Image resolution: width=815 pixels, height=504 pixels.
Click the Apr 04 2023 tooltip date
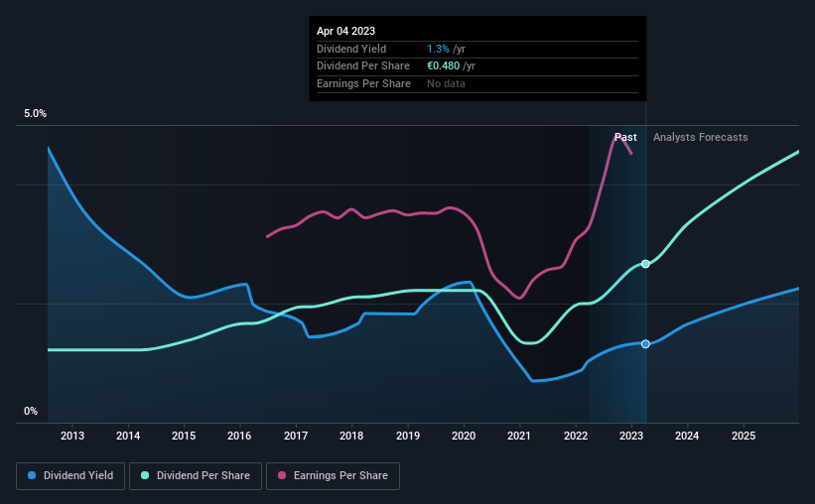pos(345,31)
